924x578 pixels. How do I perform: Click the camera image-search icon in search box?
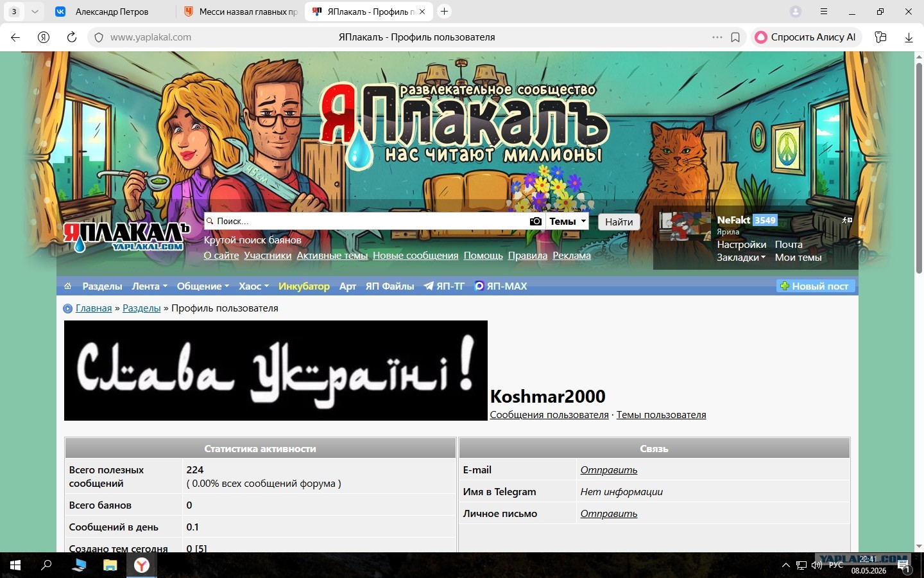535,221
